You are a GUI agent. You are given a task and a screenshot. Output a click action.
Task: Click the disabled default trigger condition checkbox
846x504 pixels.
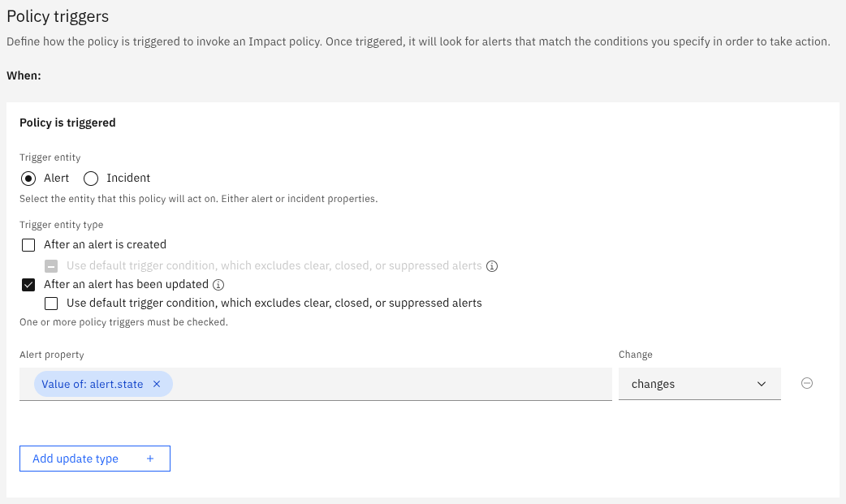[51, 266]
